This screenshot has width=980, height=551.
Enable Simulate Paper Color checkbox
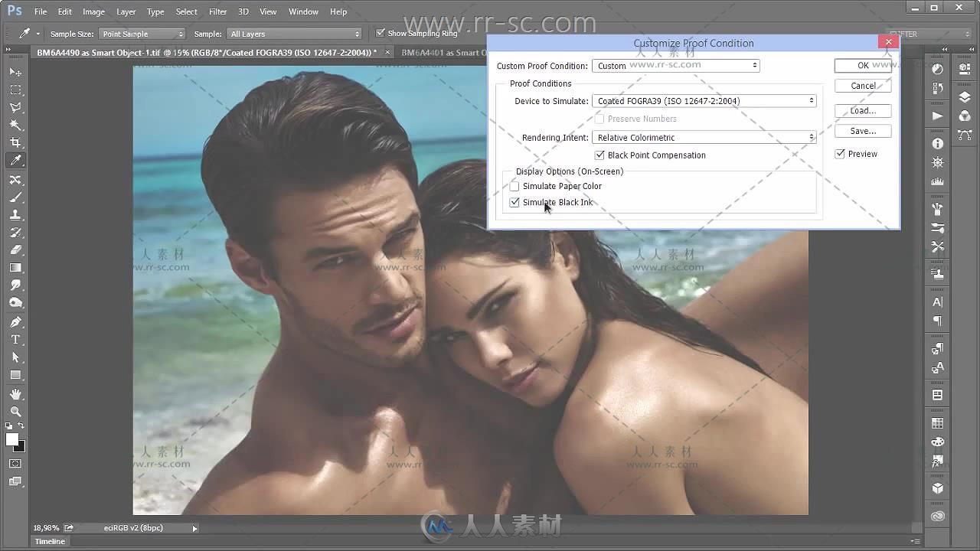coord(514,186)
